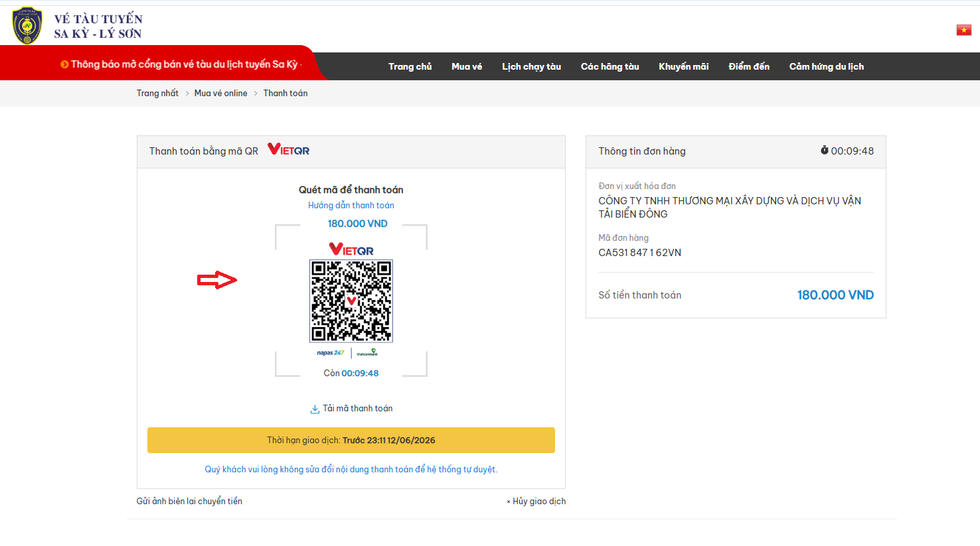This screenshot has height=546, width=980.
Task: Open the Trang chủ menu
Action: tap(410, 66)
